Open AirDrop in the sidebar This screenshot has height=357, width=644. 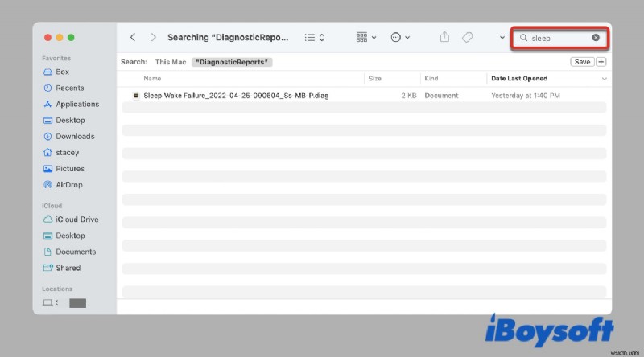69,185
